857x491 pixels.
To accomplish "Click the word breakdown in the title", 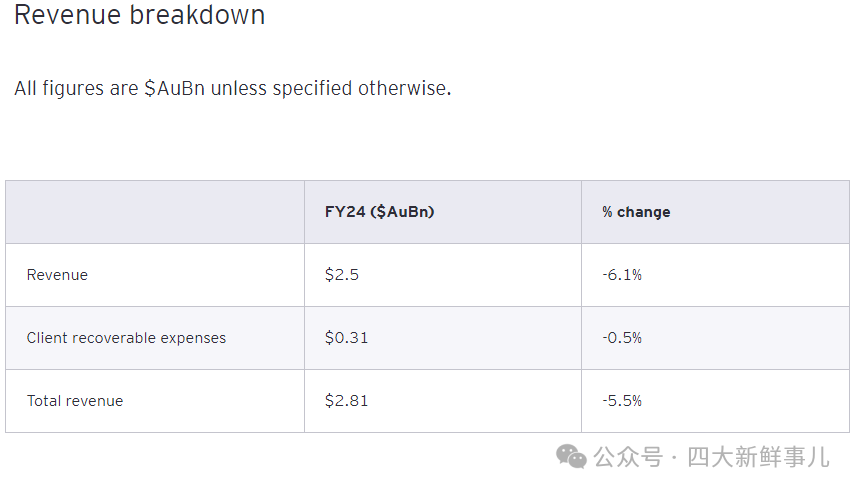I will coord(197,14).
